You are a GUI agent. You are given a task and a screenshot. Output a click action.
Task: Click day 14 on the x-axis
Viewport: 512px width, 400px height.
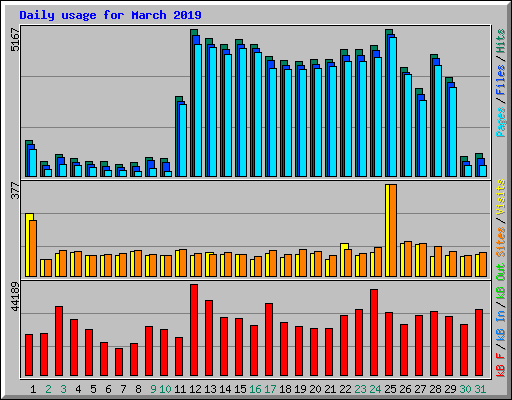(x=225, y=389)
